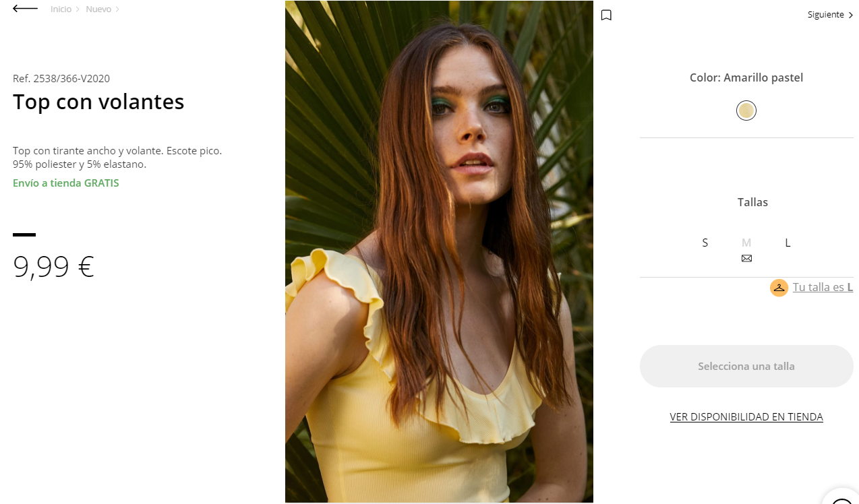Select size S
859x504 pixels.
(705, 243)
